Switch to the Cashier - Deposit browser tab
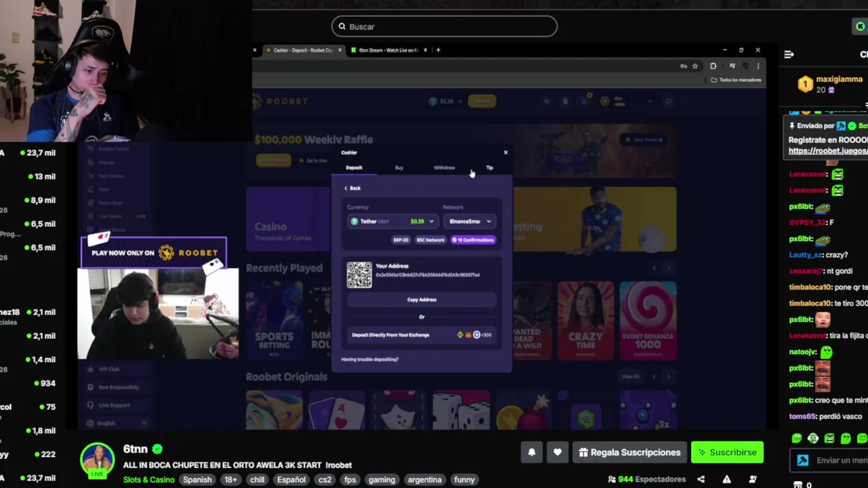Image resolution: width=868 pixels, height=488 pixels. tap(303, 50)
